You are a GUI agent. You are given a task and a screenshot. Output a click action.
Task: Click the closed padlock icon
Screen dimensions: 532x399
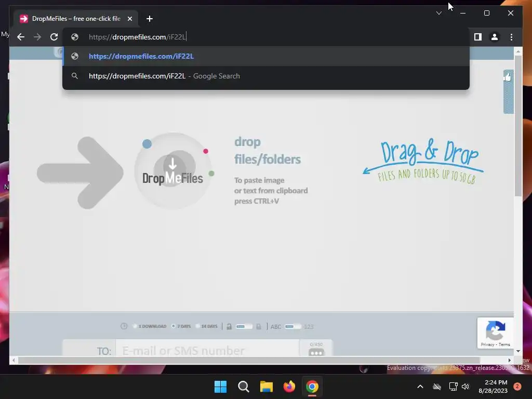pos(259,327)
